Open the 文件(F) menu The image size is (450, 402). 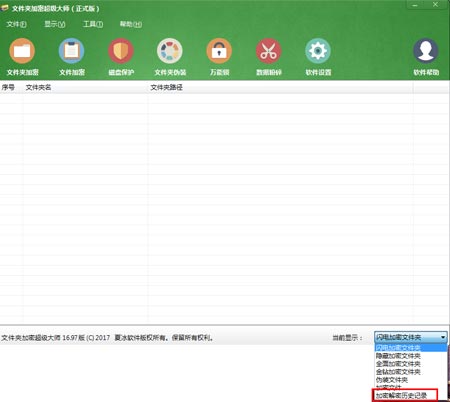[x=16, y=24]
